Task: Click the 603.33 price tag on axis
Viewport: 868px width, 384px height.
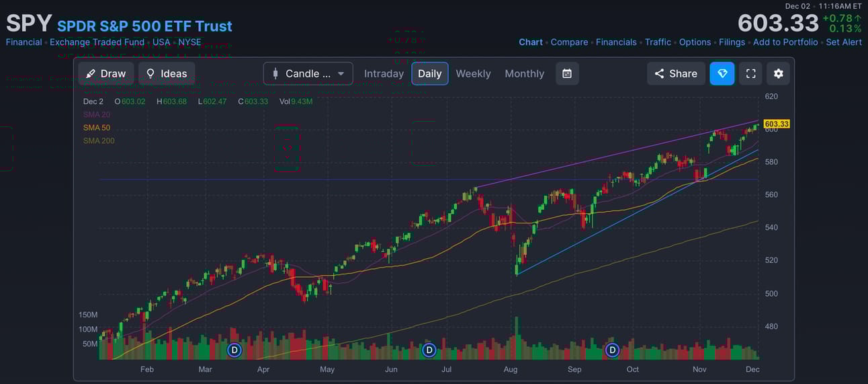Action: click(777, 124)
